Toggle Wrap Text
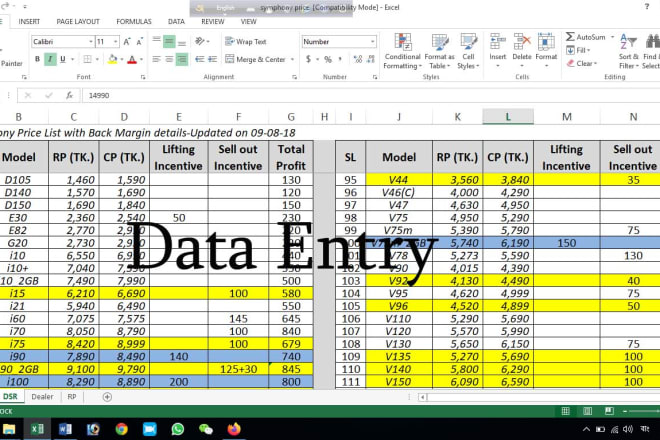Viewport: 660px width, 440px height. [x=246, y=41]
